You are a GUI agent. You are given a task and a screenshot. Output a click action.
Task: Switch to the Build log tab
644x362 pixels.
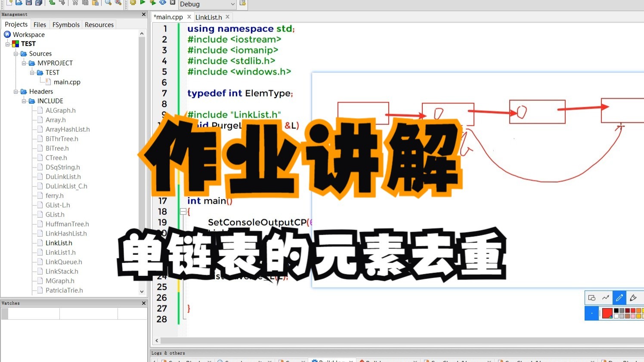[331, 361]
